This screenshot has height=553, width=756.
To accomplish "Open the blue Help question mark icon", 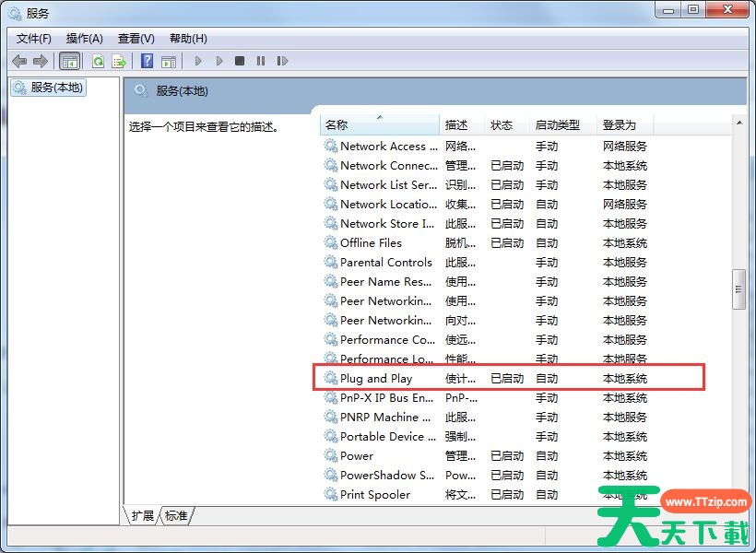I will click(148, 61).
